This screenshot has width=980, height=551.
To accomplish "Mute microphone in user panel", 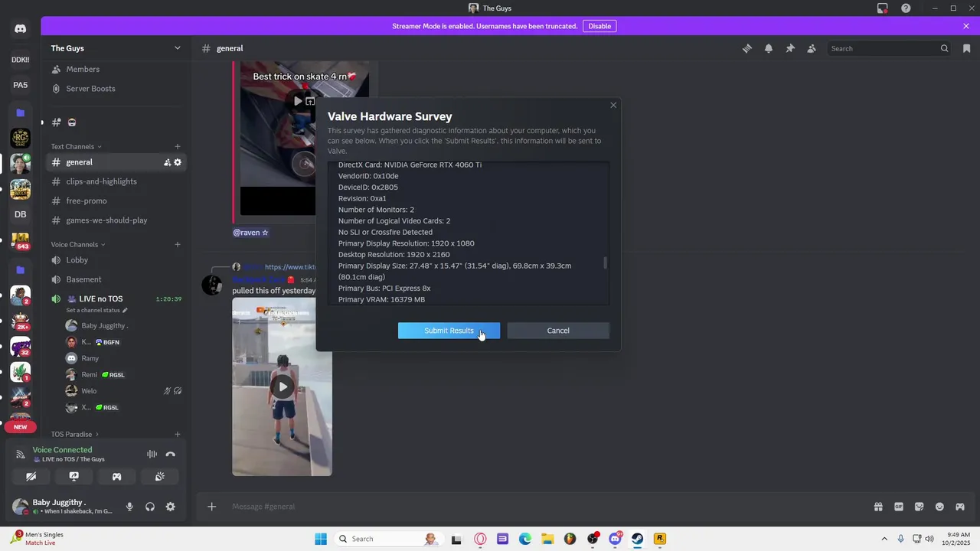I will pyautogui.click(x=129, y=507).
